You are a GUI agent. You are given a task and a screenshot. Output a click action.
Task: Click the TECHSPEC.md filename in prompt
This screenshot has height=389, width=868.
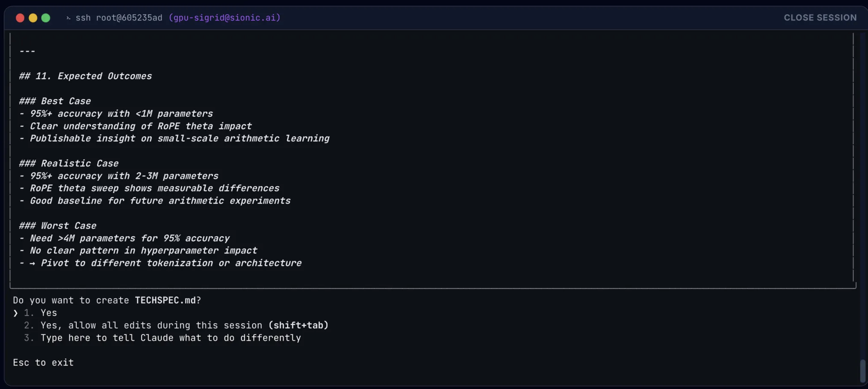[165, 300]
